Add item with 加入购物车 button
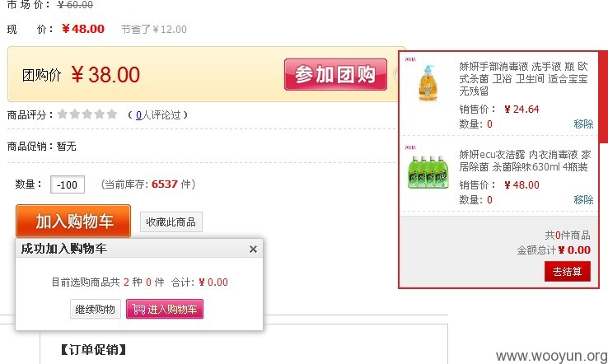This screenshot has width=608, height=364. click(x=73, y=221)
